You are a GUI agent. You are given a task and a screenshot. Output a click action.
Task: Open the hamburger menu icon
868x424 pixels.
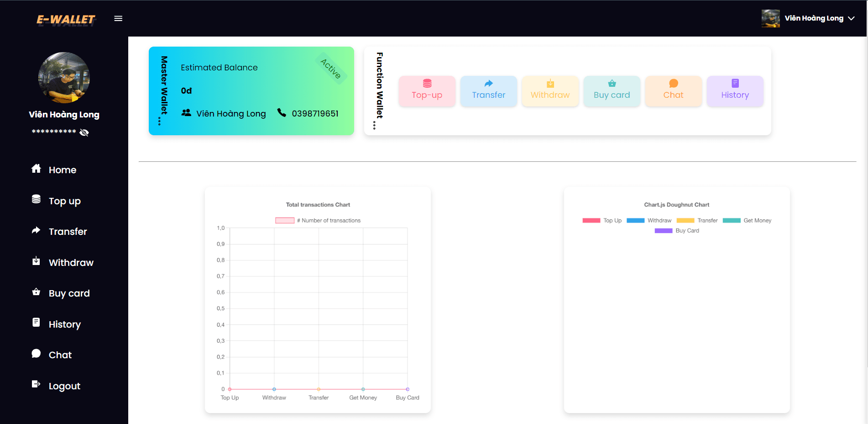tap(118, 18)
